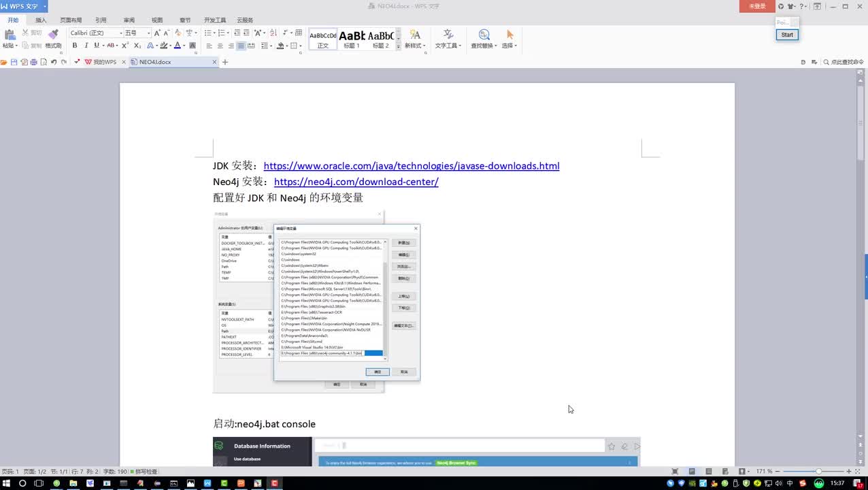Toggle underline formatting
Viewport: 868px width, 490px height.
point(96,46)
